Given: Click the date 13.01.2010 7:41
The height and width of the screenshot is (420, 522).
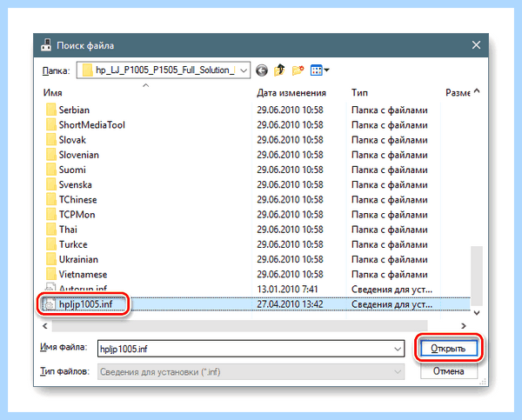Looking at the screenshot, I should coord(287,290).
